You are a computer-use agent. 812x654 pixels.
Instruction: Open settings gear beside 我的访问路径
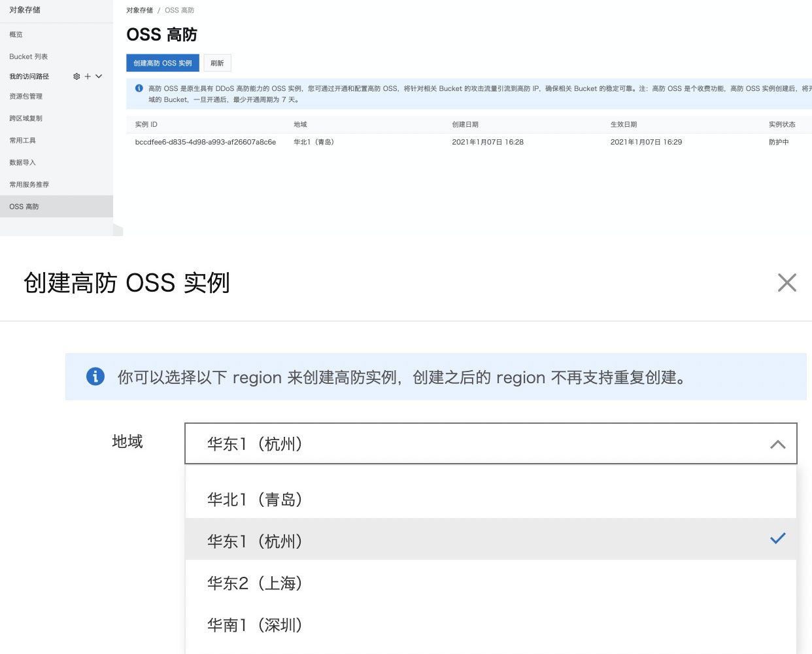click(x=76, y=77)
